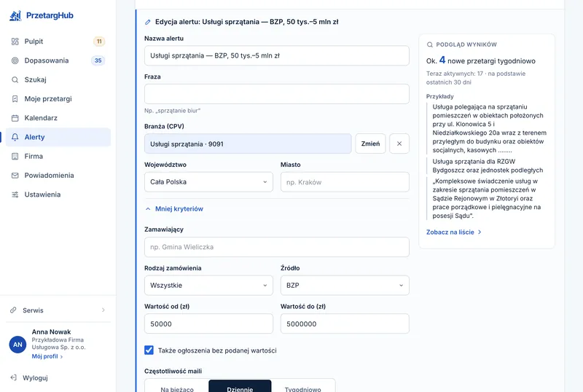Click the Zmień button

[x=370, y=144]
